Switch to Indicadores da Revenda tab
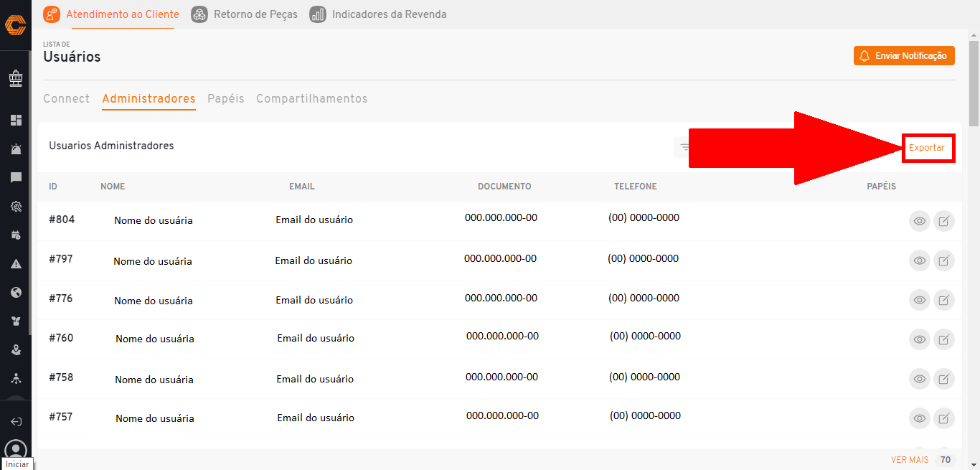 point(378,14)
